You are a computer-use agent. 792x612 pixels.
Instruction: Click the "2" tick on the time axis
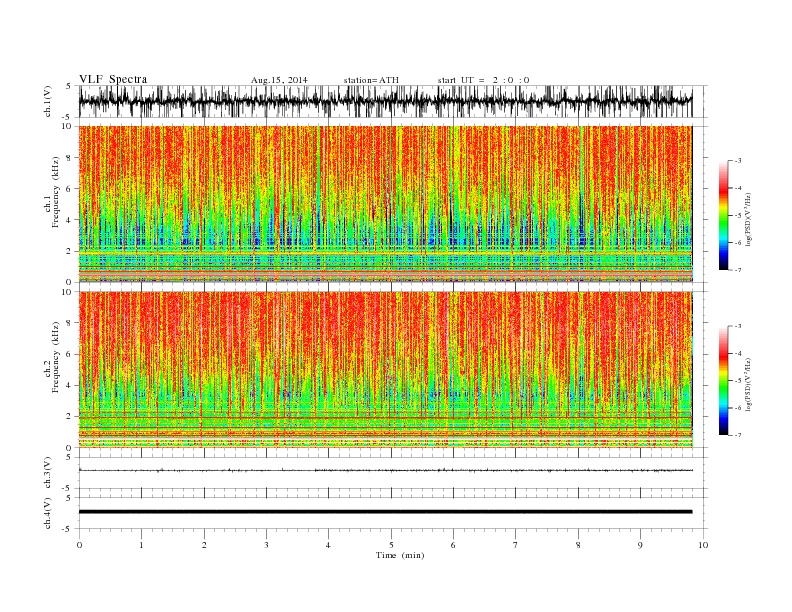204,545
